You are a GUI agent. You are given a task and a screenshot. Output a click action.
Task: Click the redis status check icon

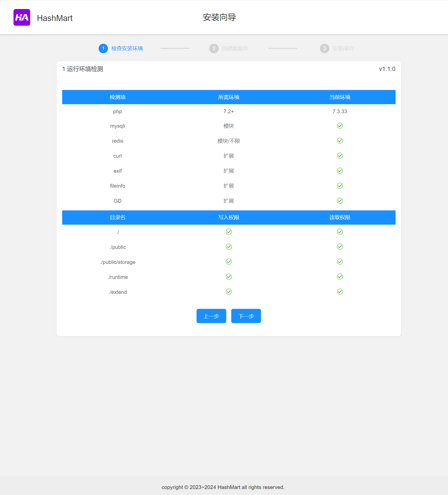[340, 141]
